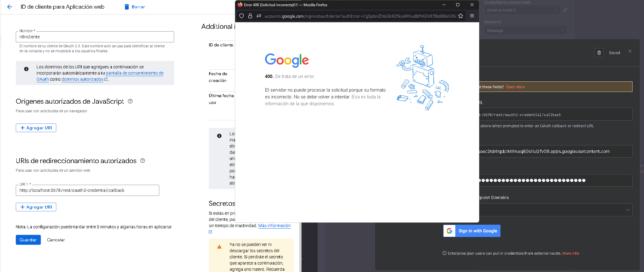This screenshot has height=272, width=644.
Task: Open docs link in the n8n notice
Action: point(515,87)
